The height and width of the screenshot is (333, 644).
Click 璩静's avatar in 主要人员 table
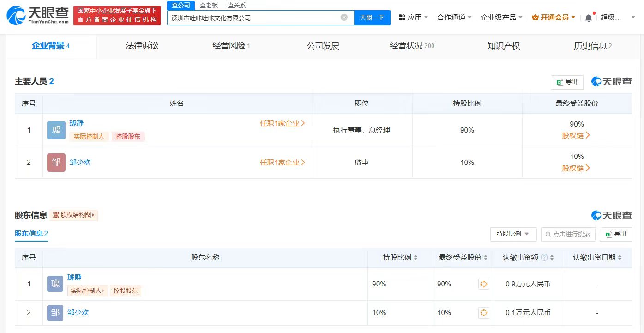(56, 130)
